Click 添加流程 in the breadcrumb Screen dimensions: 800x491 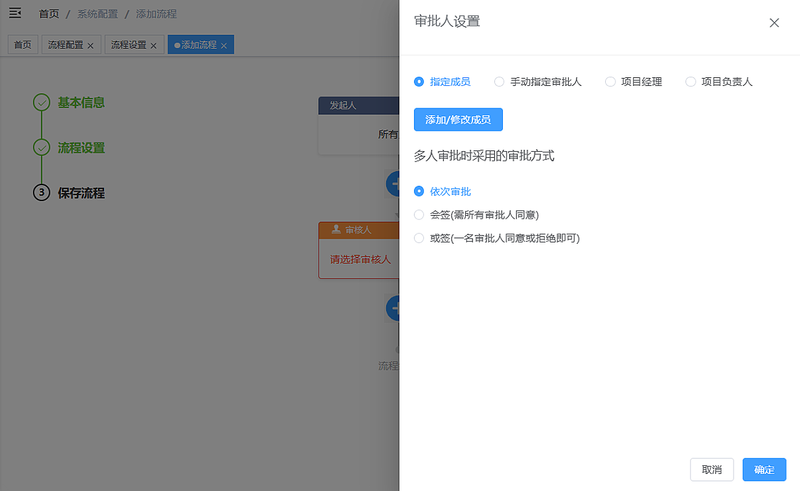pos(156,14)
